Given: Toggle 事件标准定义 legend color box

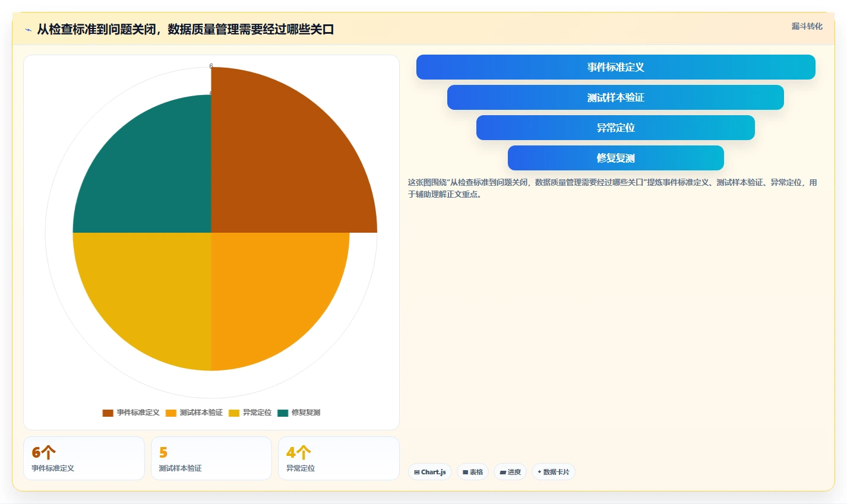Looking at the screenshot, I should (x=108, y=413).
